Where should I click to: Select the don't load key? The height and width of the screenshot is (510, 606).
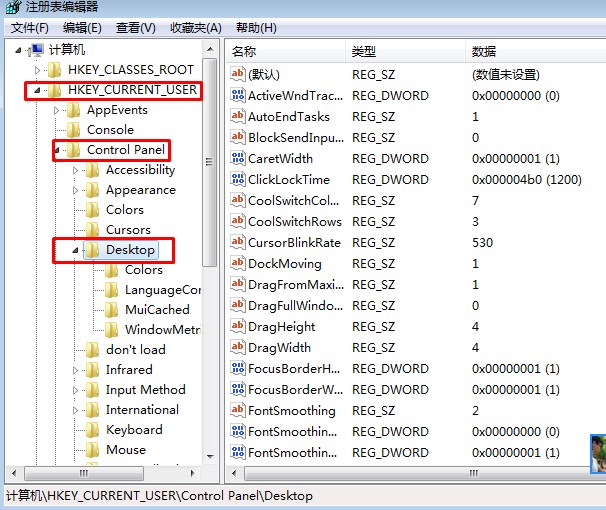pyautogui.click(x=136, y=350)
